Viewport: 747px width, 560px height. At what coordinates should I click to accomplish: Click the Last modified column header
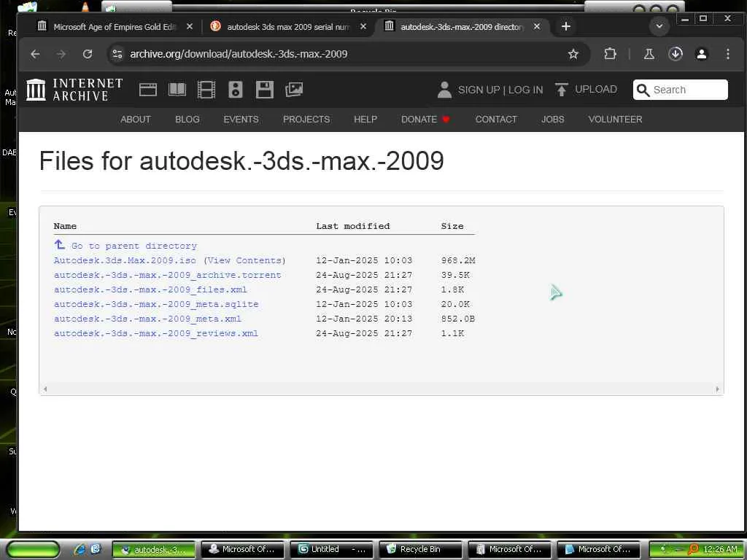tap(353, 226)
